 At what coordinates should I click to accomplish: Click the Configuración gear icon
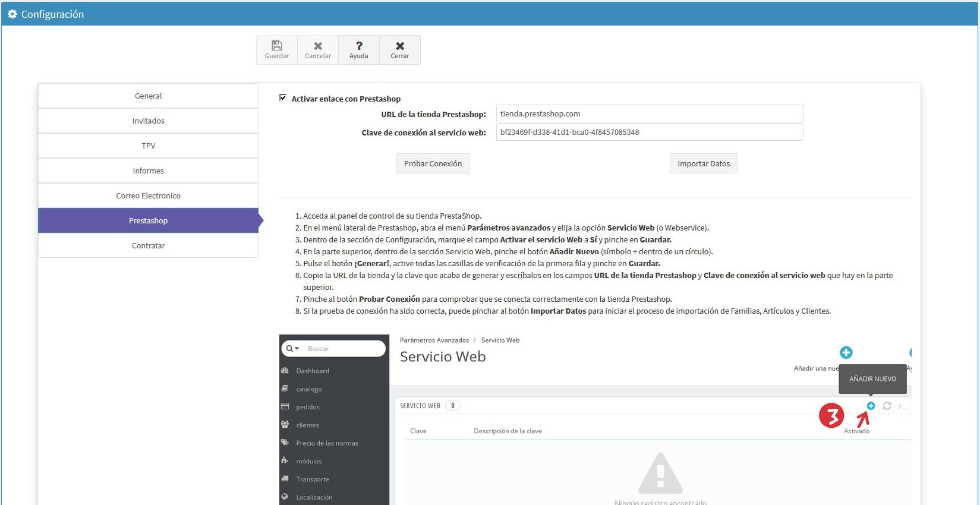pos(12,14)
